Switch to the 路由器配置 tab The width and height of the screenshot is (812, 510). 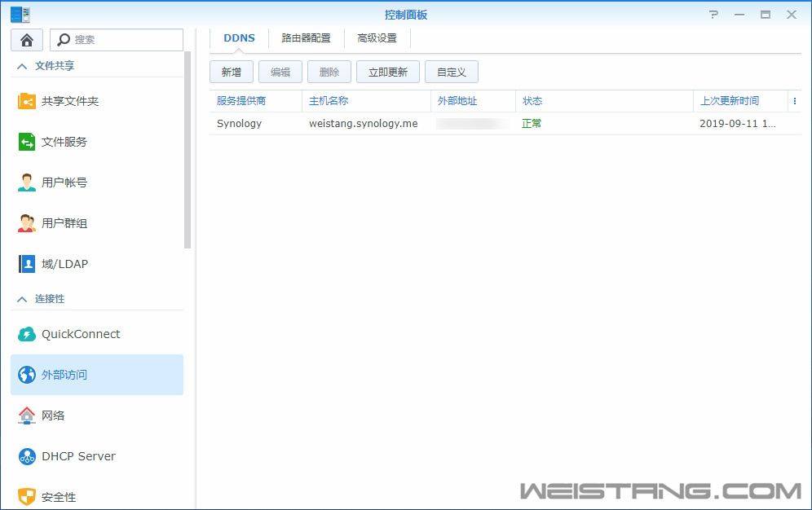click(306, 38)
